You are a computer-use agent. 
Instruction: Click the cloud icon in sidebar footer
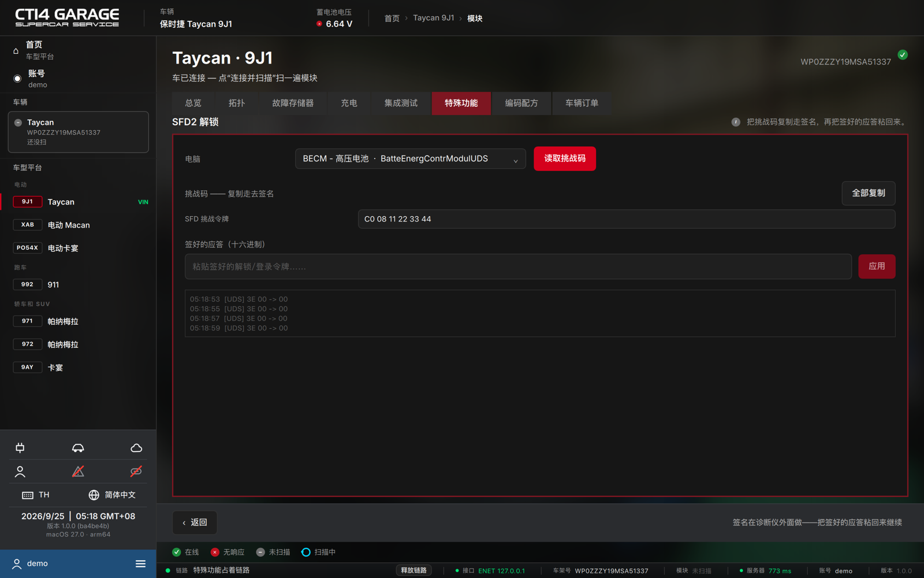(136, 448)
